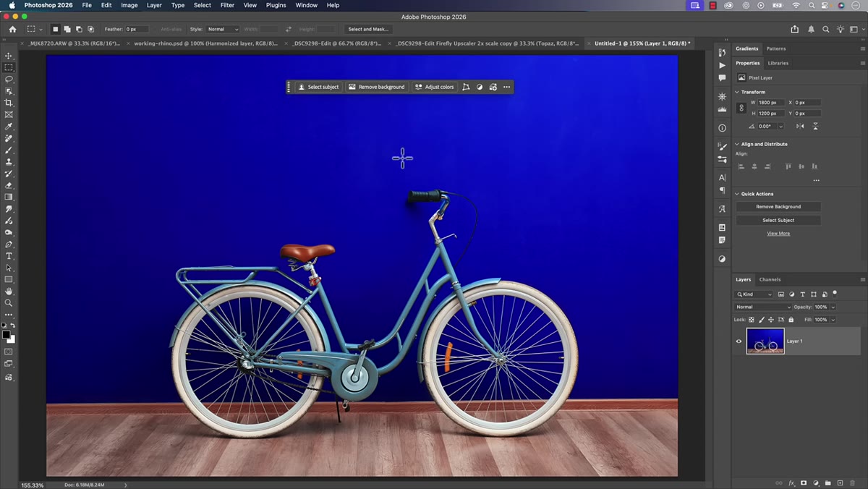Open the Fill slider dropdown arrow

click(833, 319)
